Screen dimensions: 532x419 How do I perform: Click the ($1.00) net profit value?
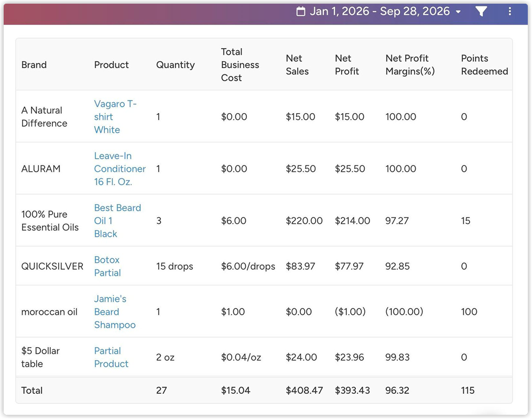click(350, 312)
